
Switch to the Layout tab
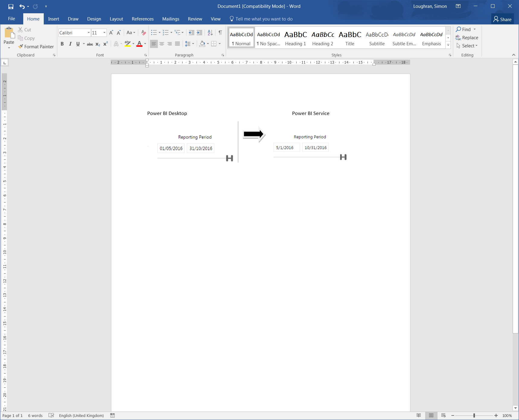click(116, 19)
